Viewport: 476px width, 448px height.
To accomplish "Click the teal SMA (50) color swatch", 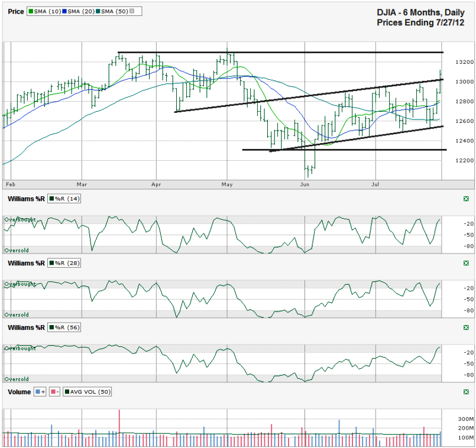I will (98, 12).
